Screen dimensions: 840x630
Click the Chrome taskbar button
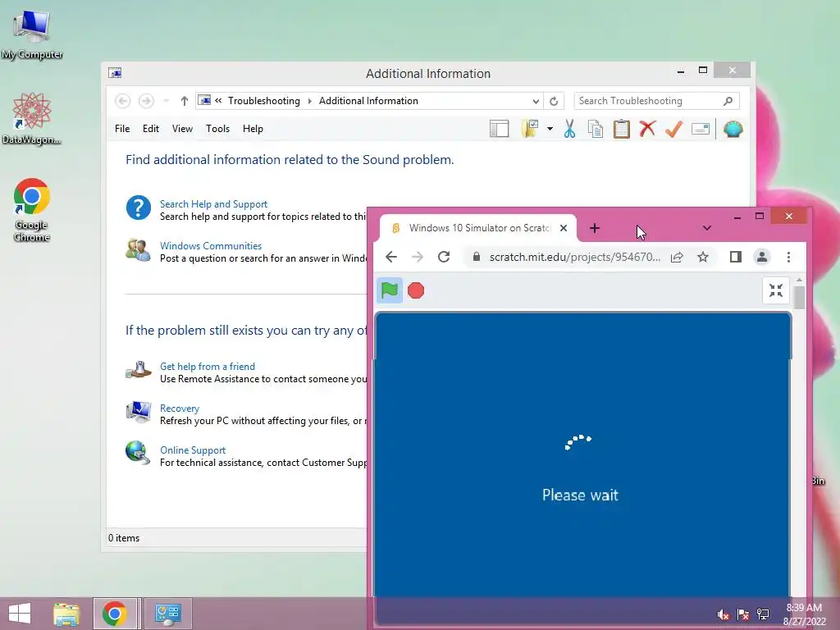(x=115, y=614)
